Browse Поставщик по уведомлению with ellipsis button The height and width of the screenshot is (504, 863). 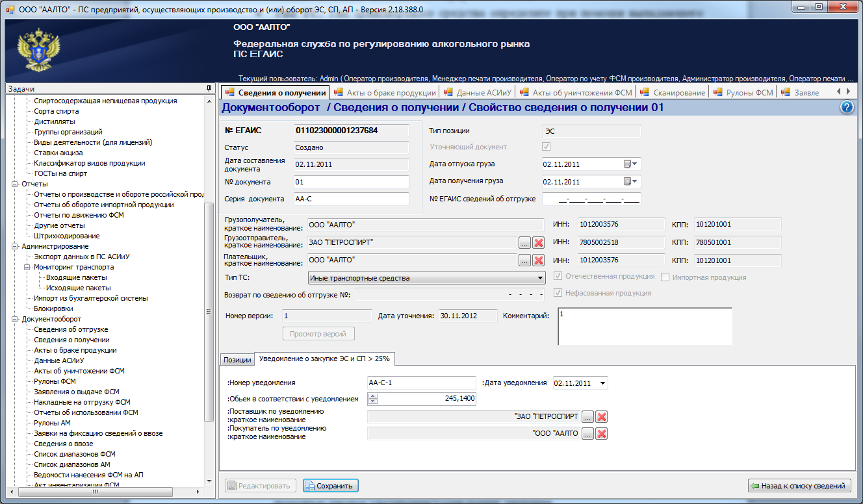[x=588, y=416]
